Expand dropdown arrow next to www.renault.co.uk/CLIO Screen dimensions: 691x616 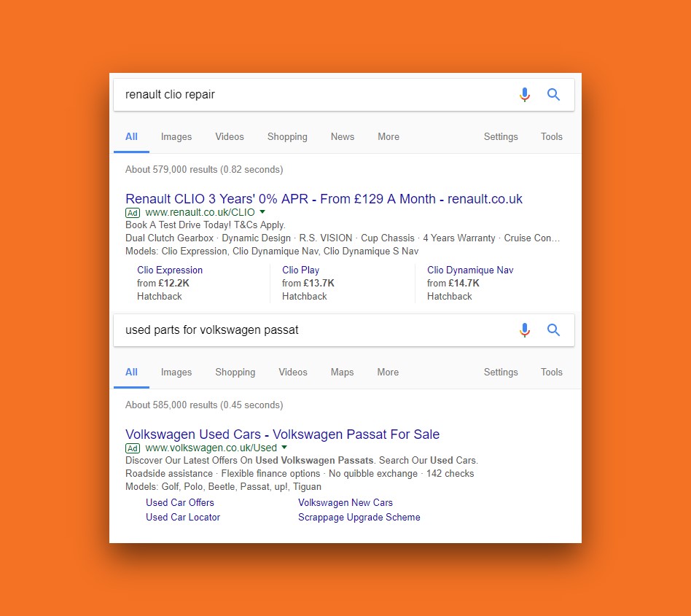pos(262,212)
